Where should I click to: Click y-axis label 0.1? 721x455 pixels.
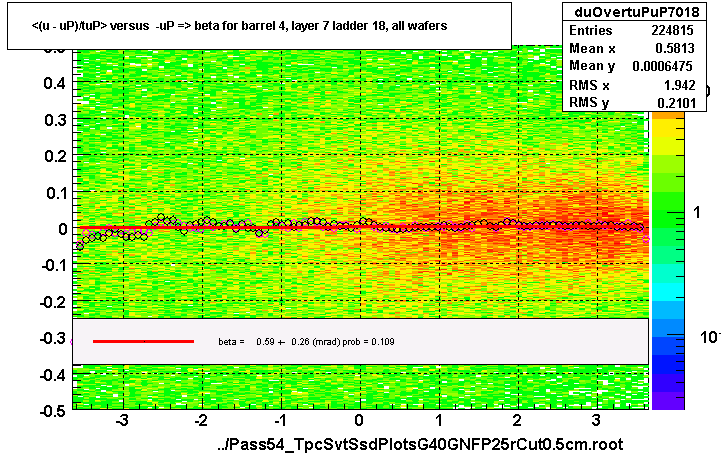(x=56, y=193)
